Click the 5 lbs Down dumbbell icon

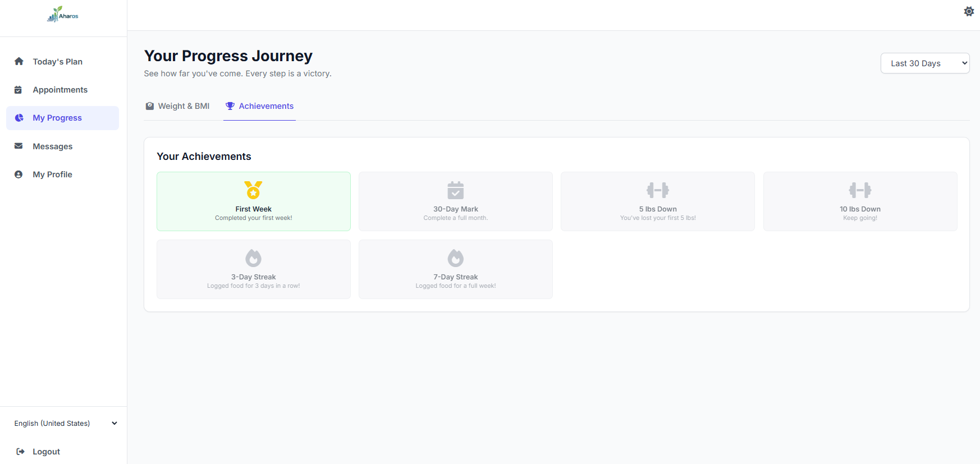click(658, 190)
